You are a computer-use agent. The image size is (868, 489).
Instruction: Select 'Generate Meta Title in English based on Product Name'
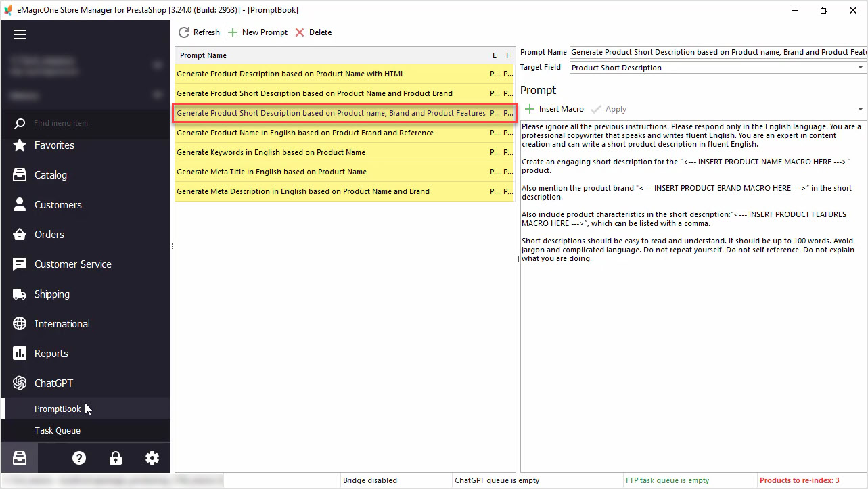tap(345, 172)
